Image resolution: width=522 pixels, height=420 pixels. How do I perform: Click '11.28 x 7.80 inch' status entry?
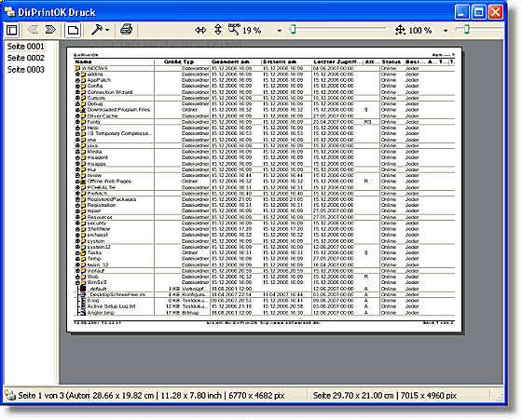point(191,396)
